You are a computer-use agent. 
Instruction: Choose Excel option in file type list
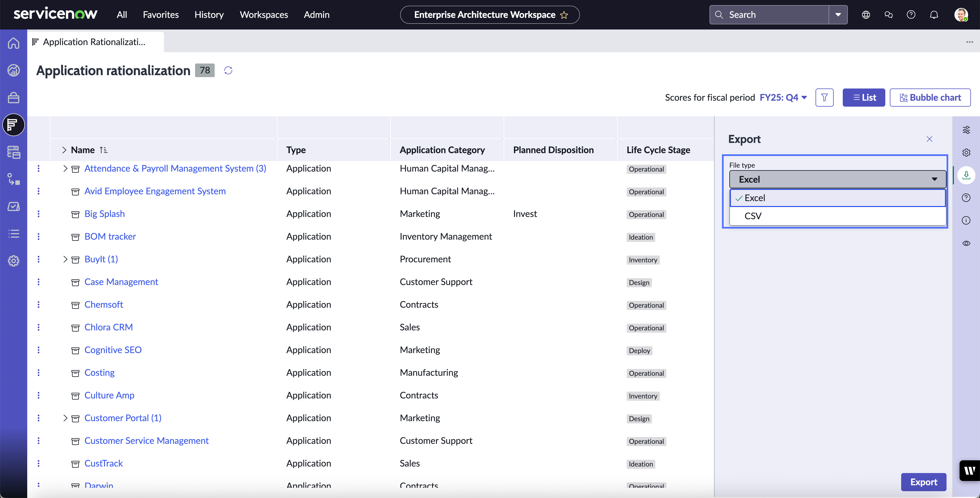[x=837, y=198]
